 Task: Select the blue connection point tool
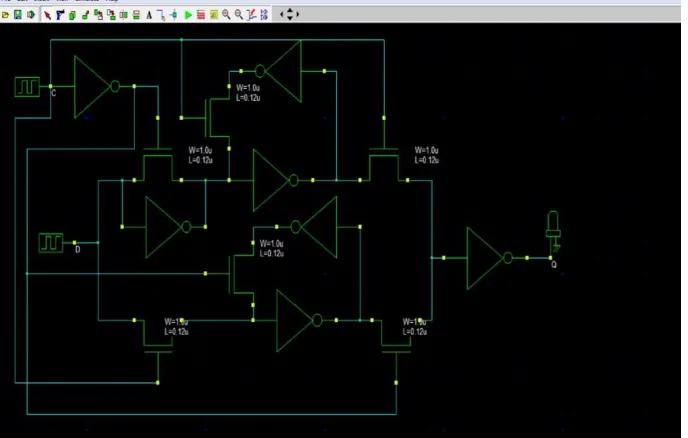coord(174,16)
